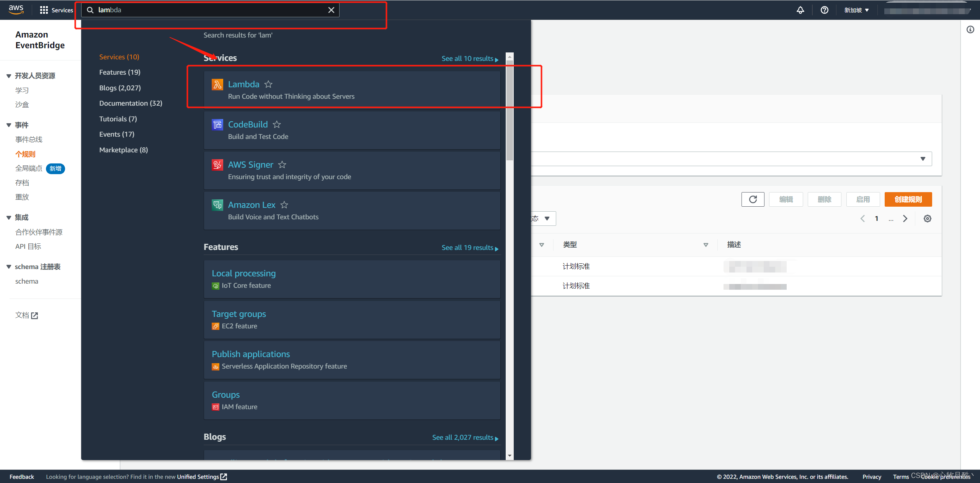Screen dimensions: 980x483
Task: Select the Documentation (32) category
Action: pos(131,103)
